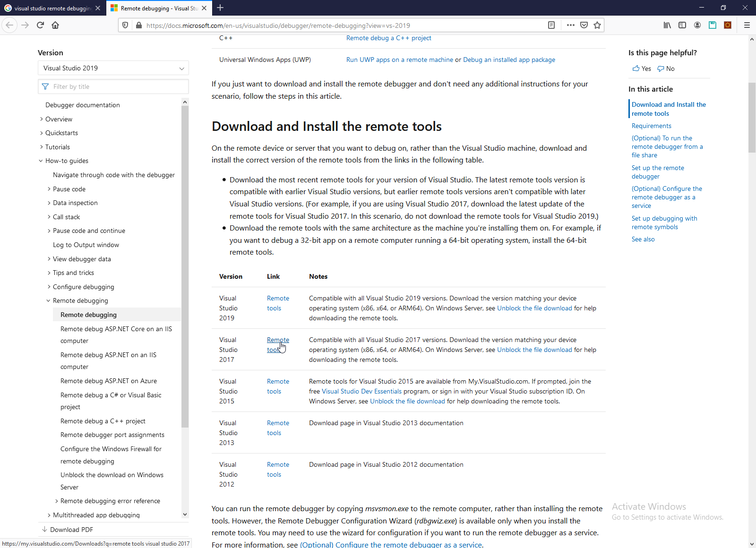Open the Run UWP apps on a remote machine link

[399, 60]
